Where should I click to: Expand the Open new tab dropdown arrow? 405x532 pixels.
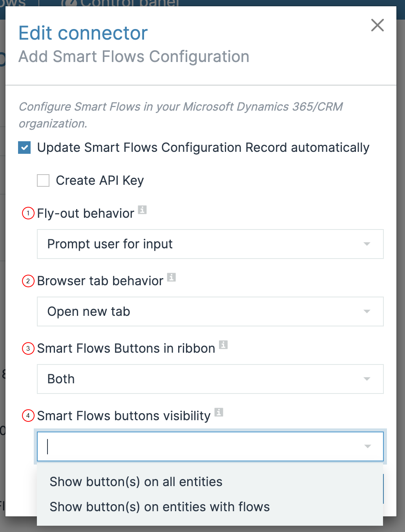tap(367, 312)
